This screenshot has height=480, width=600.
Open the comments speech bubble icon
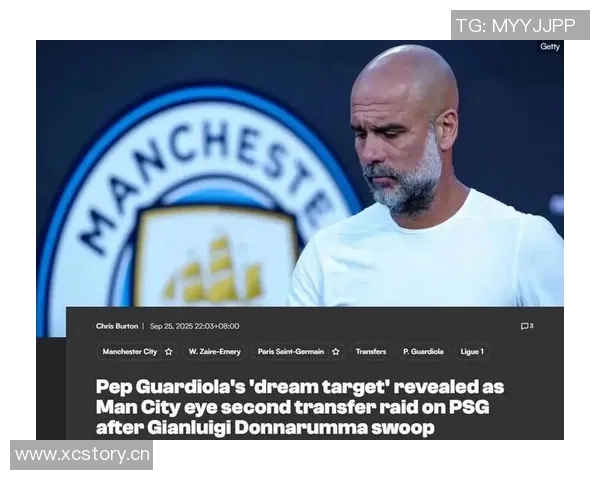point(524,326)
